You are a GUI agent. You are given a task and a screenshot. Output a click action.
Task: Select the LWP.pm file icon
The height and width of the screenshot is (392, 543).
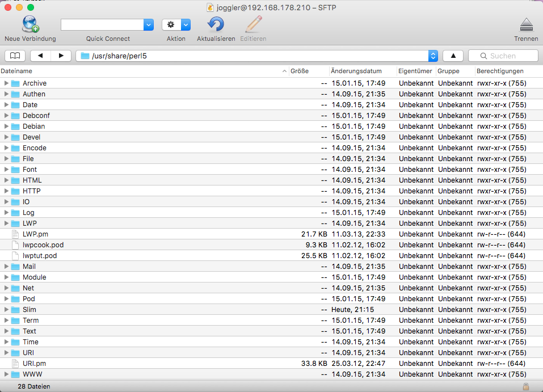[15, 234]
